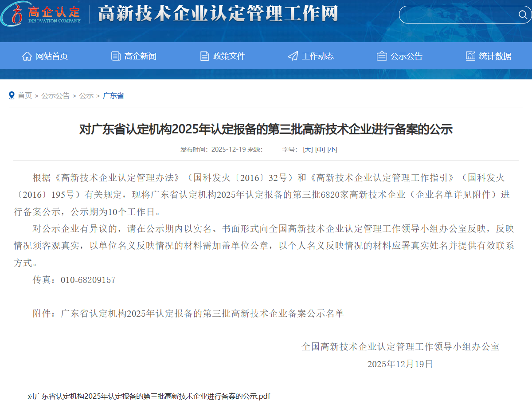532x416 pixels.
Task: Open the 备案公示 PDF attachment link
Action: 149,396
